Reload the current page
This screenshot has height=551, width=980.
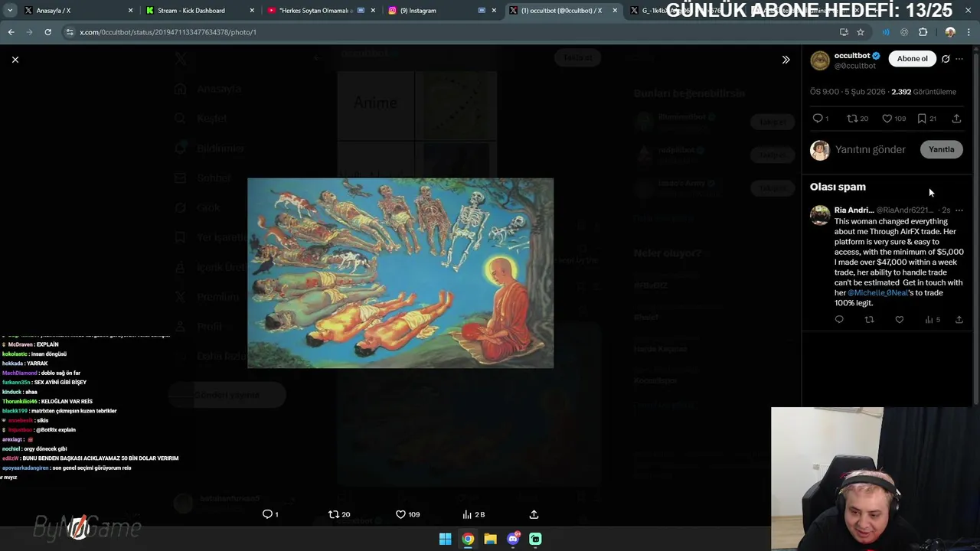pyautogui.click(x=47, y=32)
